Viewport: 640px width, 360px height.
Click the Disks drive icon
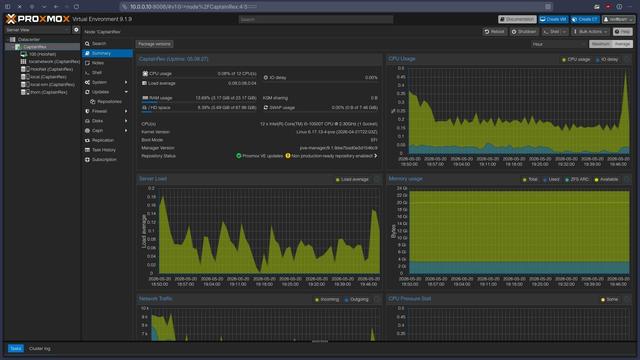87,121
